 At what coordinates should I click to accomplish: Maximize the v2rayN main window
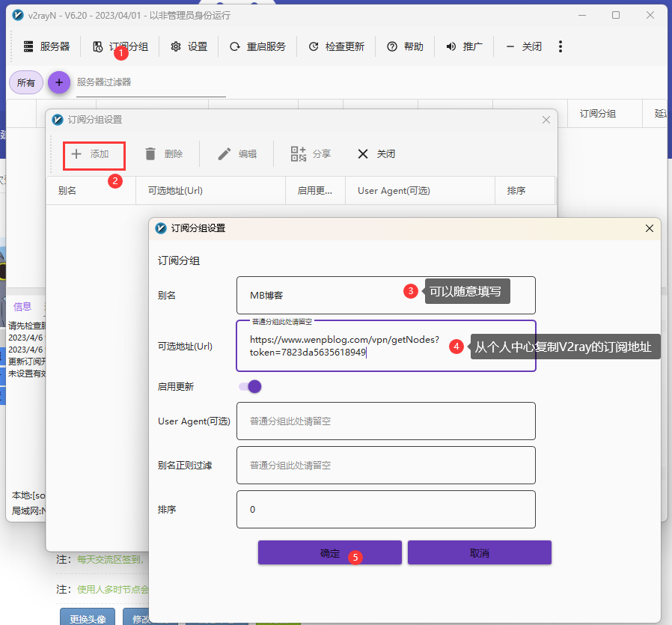(616, 15)
